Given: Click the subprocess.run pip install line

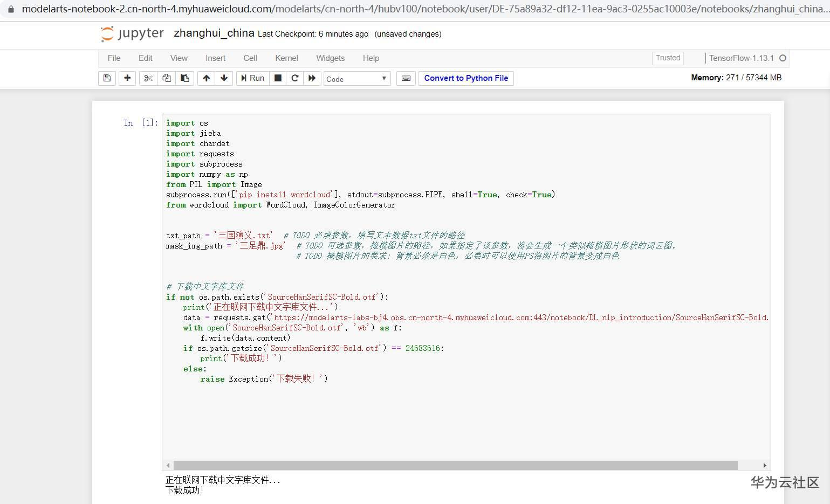Looking at the screenshot, I should click(360, 195).
